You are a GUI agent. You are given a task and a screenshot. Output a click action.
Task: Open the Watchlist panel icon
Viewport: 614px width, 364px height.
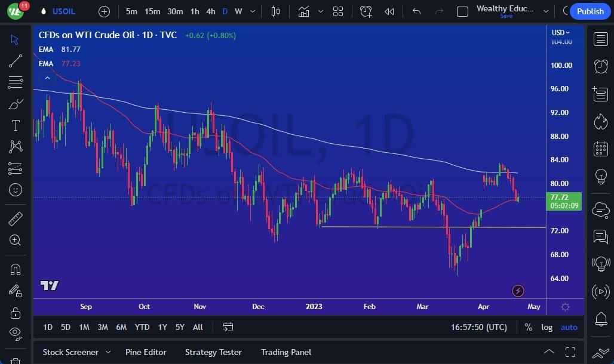600,39
